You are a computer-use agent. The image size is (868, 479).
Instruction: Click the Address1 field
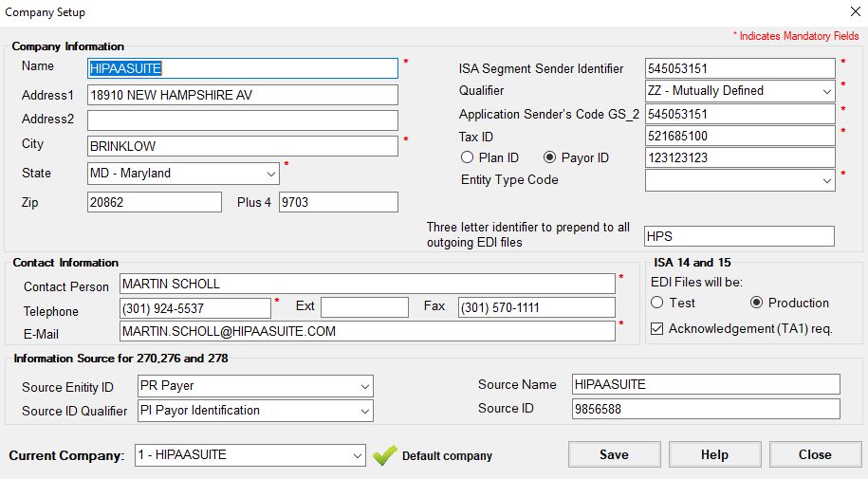pyautogui.click(x=243, y=95)
